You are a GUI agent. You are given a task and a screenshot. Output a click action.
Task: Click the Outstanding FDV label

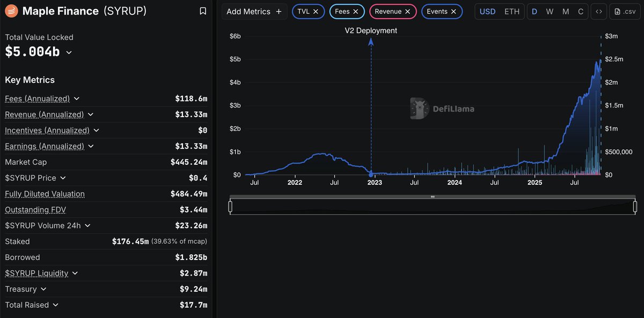click(35, 209)
